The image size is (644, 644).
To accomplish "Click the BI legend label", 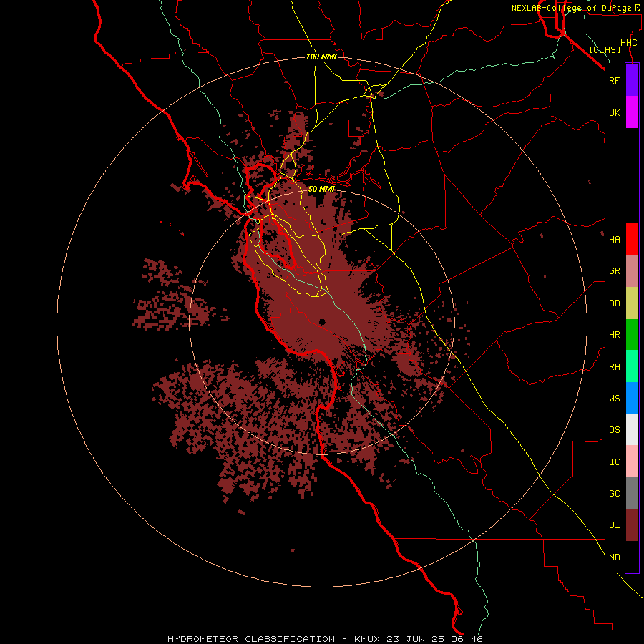I will (614, 525).
